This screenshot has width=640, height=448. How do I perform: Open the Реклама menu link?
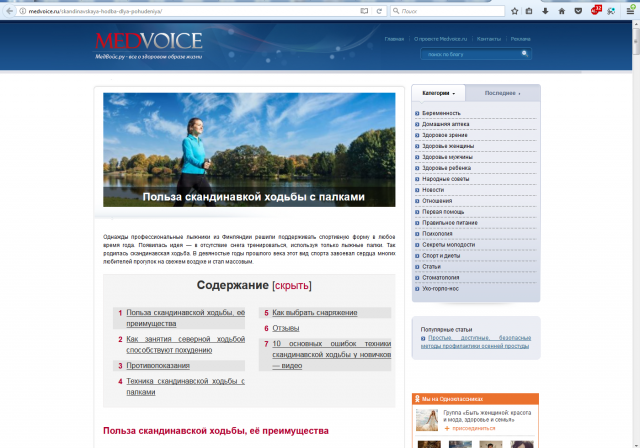tap(520, 39)
